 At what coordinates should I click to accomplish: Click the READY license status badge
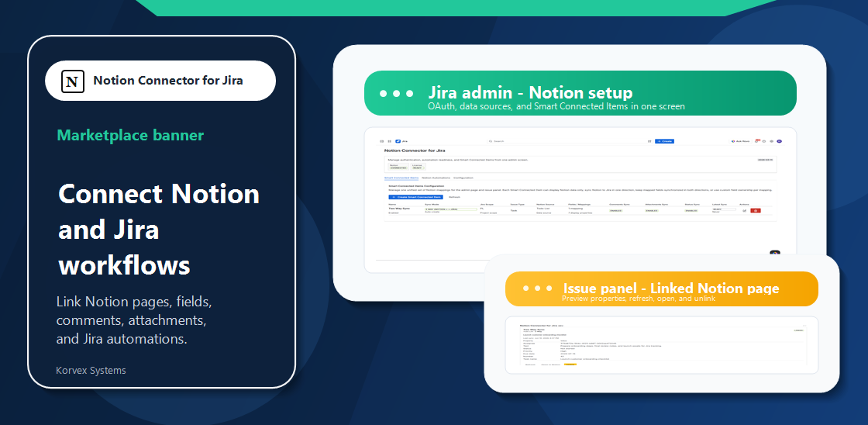pyautogui.click(x=418, y=168)
